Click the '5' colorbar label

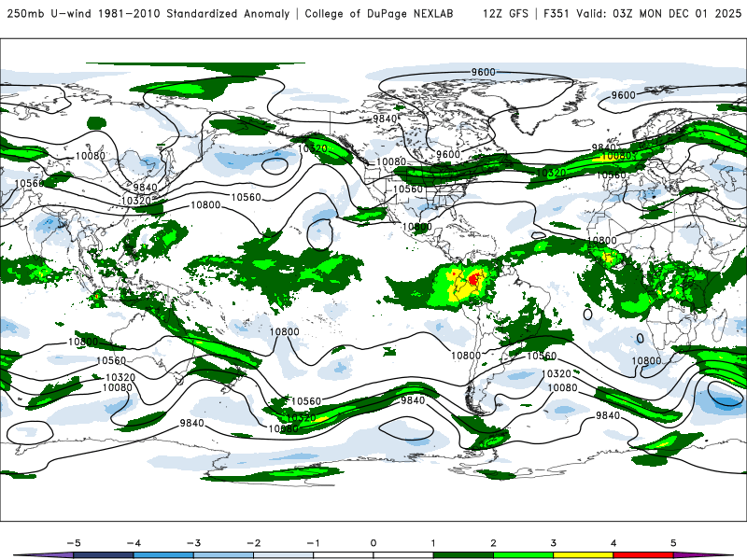pos(673,543)
